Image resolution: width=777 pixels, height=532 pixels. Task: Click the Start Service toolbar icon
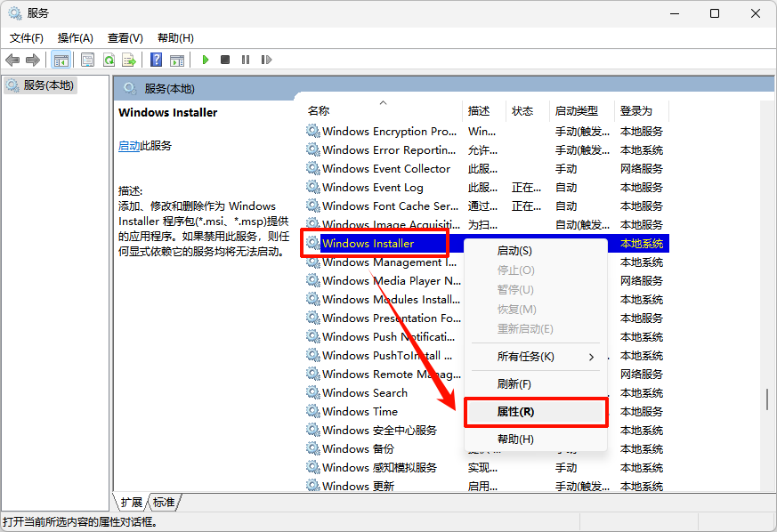(206, 60)
